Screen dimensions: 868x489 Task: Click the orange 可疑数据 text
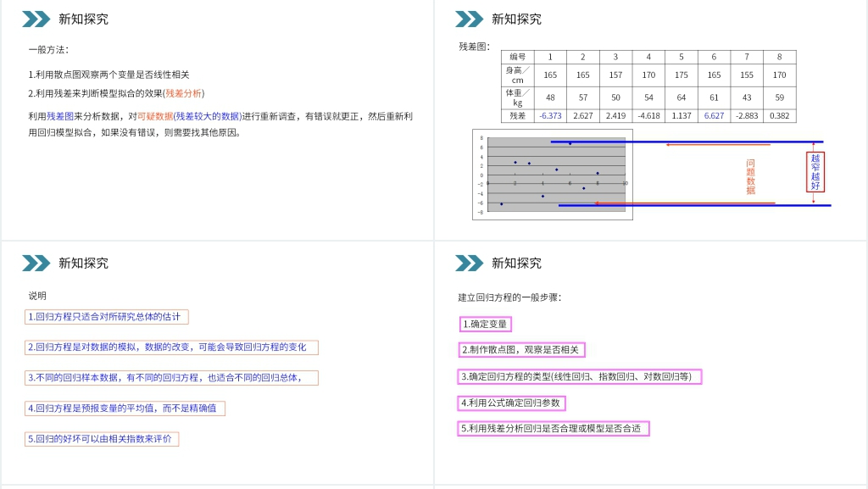[x=154, y=116]
